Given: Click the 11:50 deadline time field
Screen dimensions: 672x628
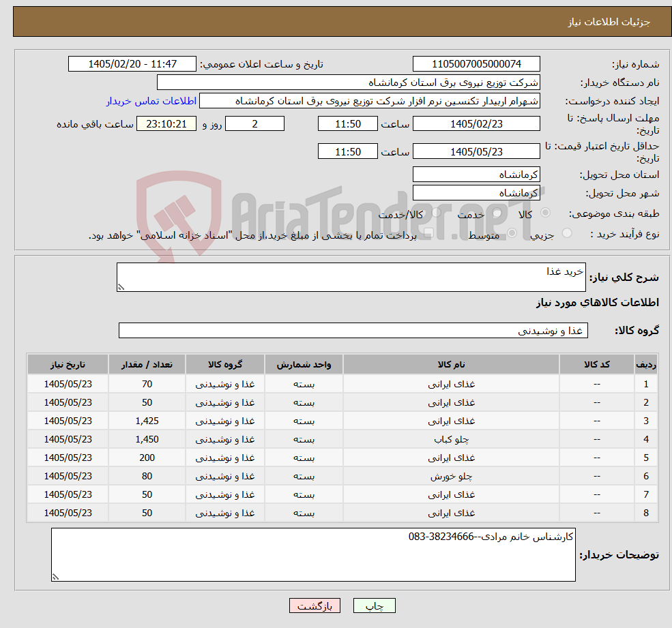Looking at the screenshot, I should [x=347, y=124].
